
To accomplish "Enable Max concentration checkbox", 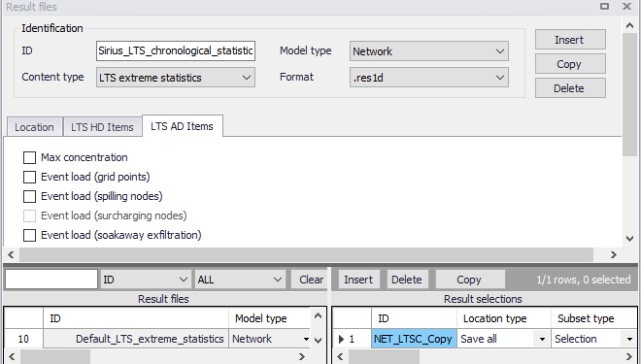I will pyautogui.click(x=29, y=157).
